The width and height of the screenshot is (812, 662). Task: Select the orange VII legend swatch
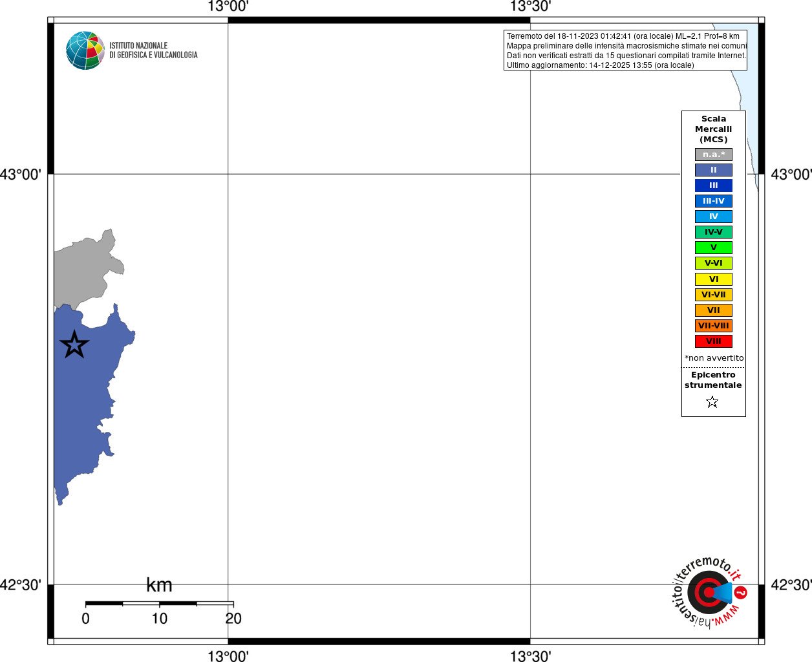point(714,310)
